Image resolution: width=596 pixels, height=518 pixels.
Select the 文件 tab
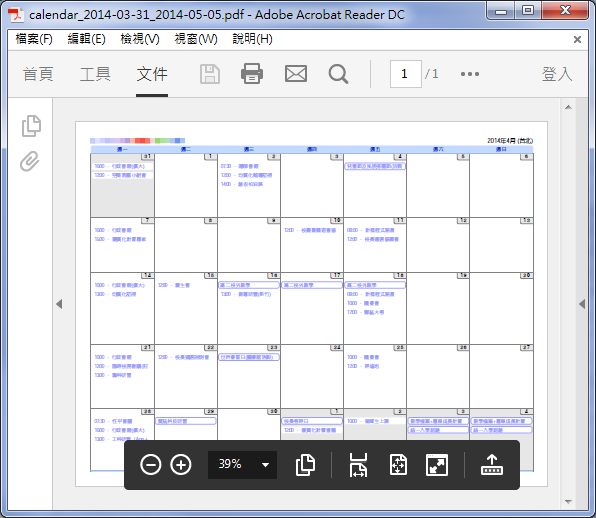tap(152, 74)
